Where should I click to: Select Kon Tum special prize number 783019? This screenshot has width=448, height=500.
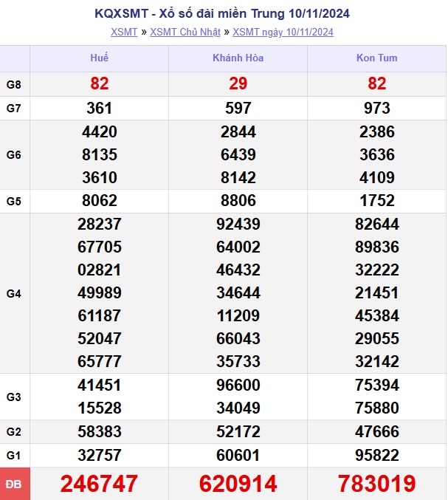[x=376, y=484]
